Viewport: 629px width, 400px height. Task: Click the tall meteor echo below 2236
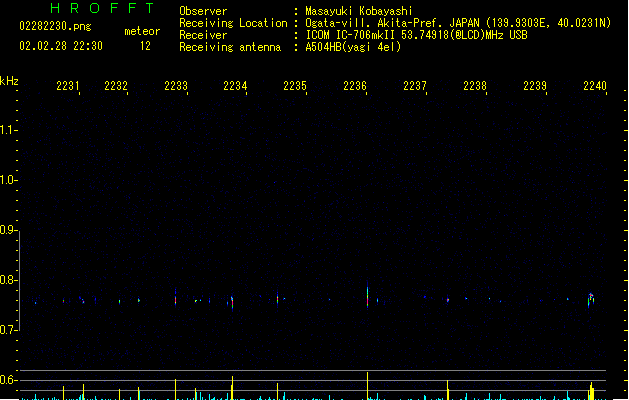click(367, 295)
